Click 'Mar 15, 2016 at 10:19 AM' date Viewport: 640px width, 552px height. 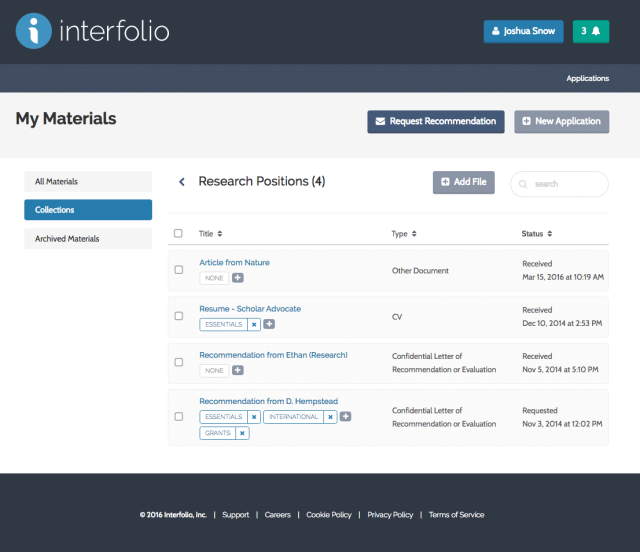563,277
